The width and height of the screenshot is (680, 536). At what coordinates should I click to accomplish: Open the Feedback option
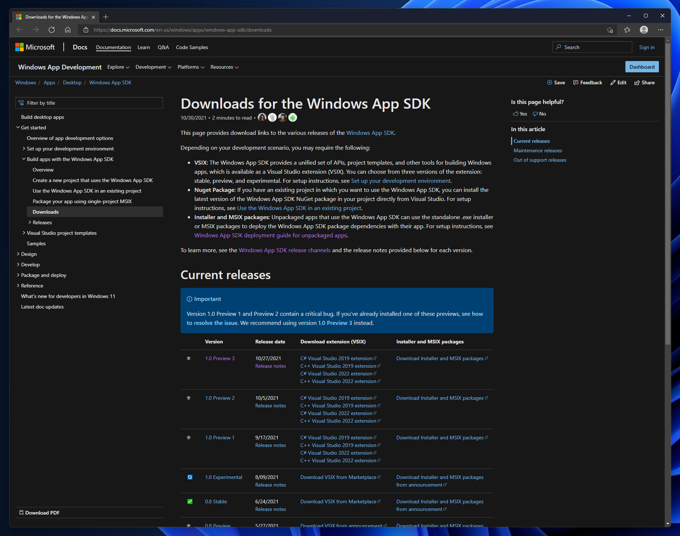click(x=587, y=82)
